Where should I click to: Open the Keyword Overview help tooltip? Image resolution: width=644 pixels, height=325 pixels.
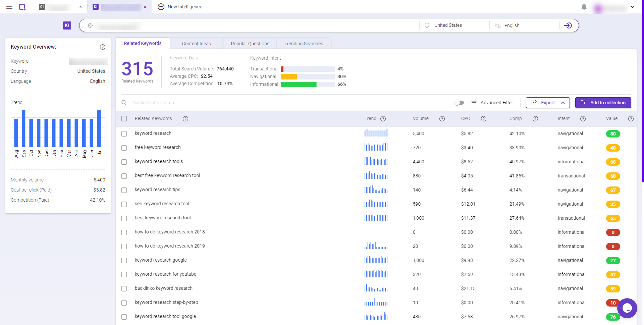(x=103, y=47)
